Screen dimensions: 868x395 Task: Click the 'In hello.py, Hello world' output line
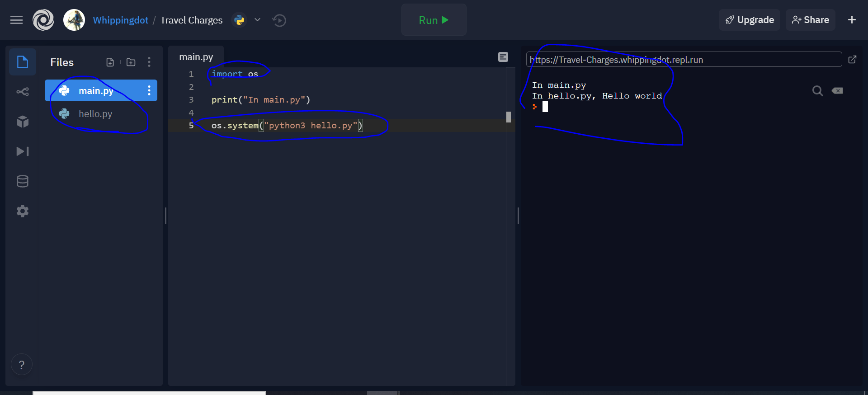tap(597, 96)
